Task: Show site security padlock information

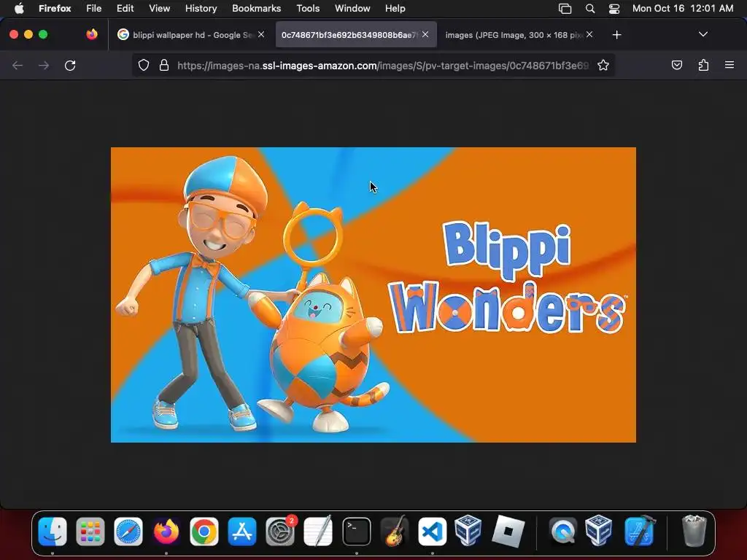Action: coord(164,65)
